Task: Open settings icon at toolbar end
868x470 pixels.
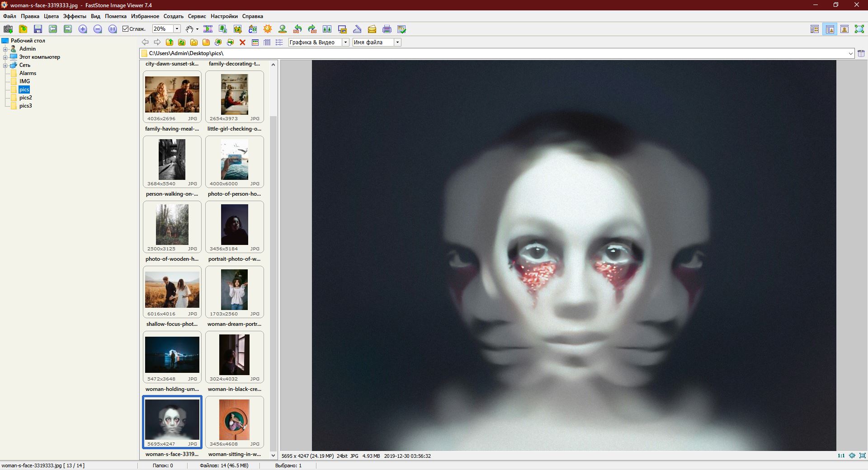Action: tap(402, 29)
